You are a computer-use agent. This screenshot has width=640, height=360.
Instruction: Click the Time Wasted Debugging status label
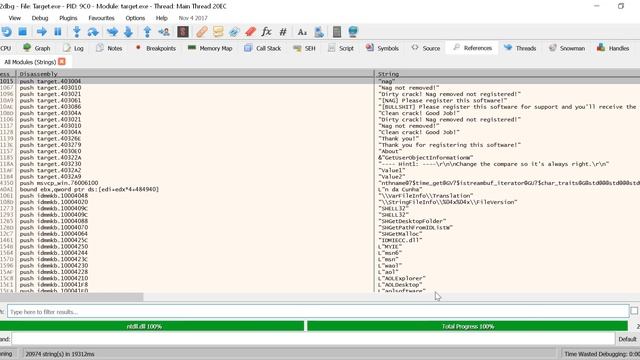click(602, 354)
